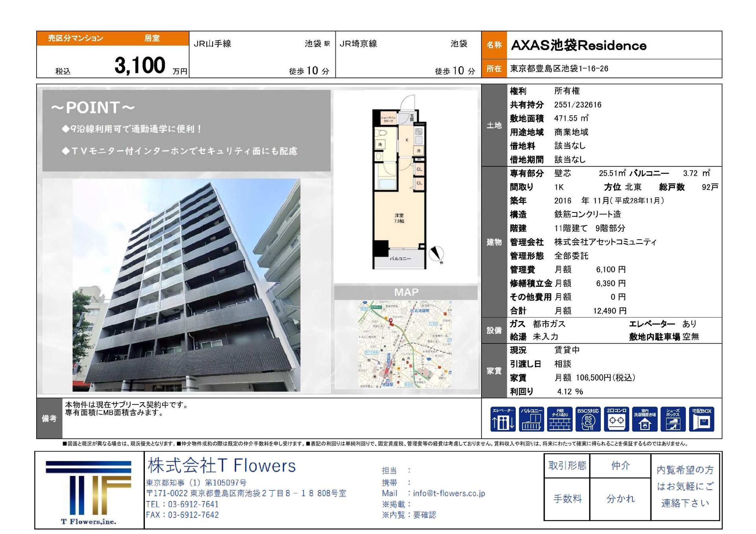The width and height of the screenshot is (756, 534).
Task: Click the AXAS池袋Residence property name
Action: [579, 45]
